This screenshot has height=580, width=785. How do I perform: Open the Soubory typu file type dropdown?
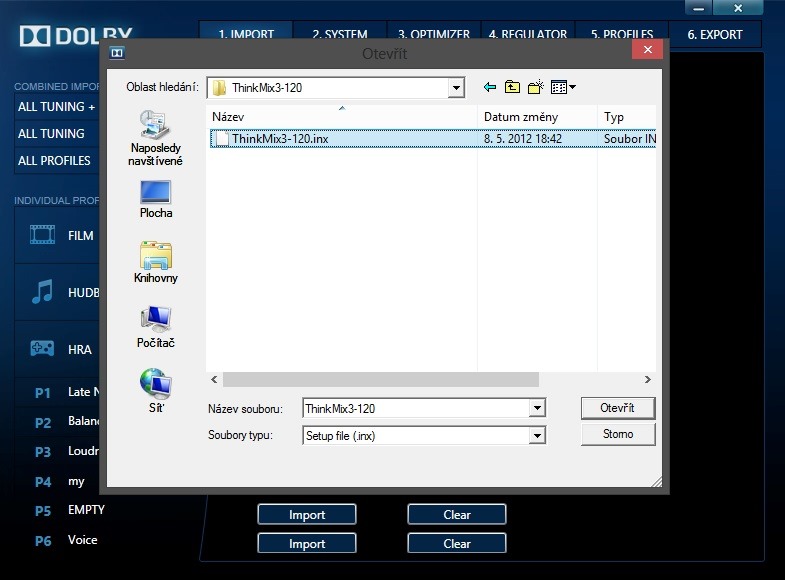(537, 436)
